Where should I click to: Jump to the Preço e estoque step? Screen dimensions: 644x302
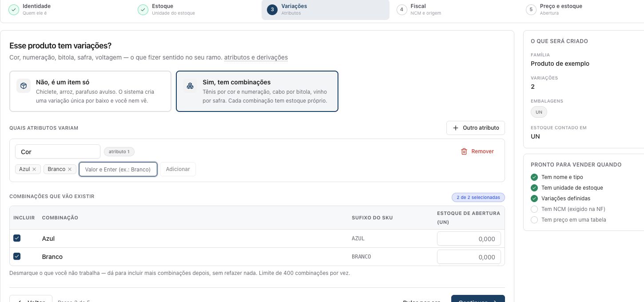(x=583, y=10)
